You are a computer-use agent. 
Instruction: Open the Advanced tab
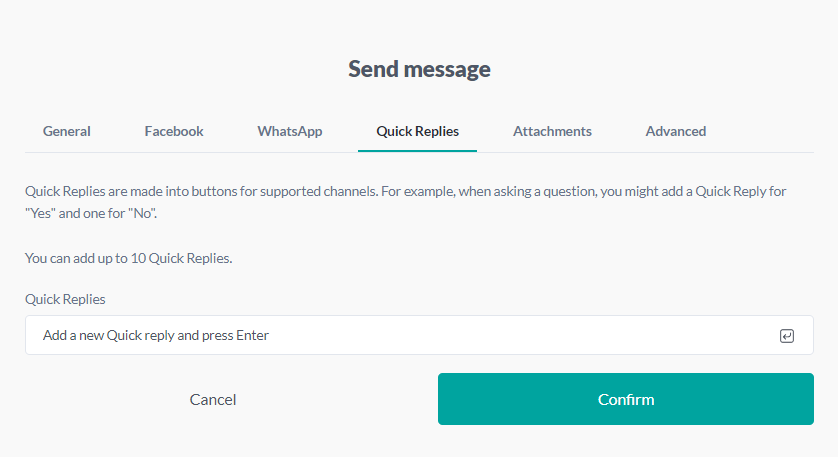pos(676,131)
